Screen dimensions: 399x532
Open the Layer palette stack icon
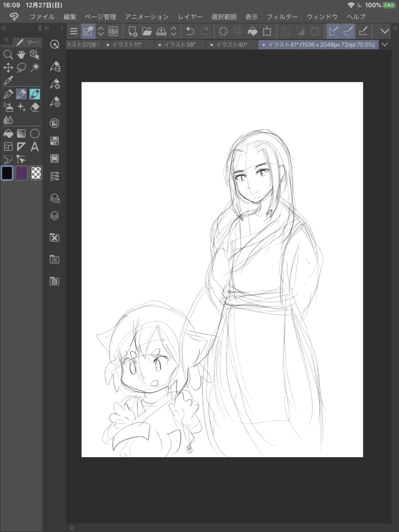[x=54, y=216]
